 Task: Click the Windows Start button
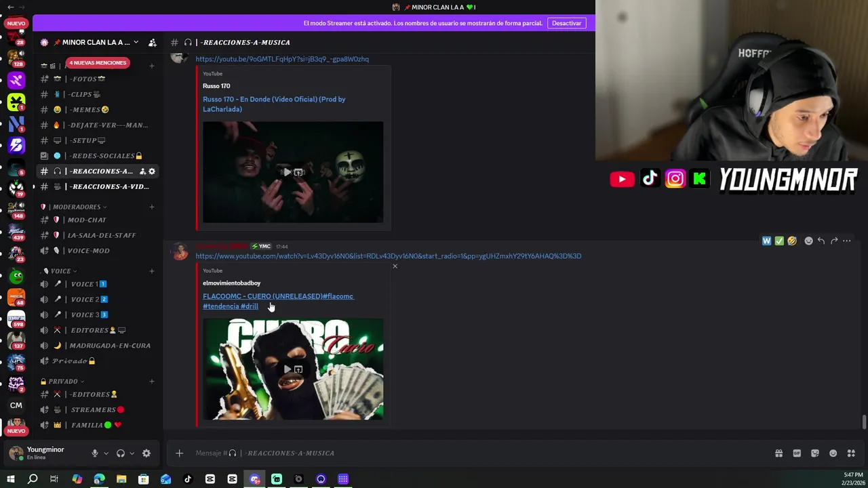10,479
